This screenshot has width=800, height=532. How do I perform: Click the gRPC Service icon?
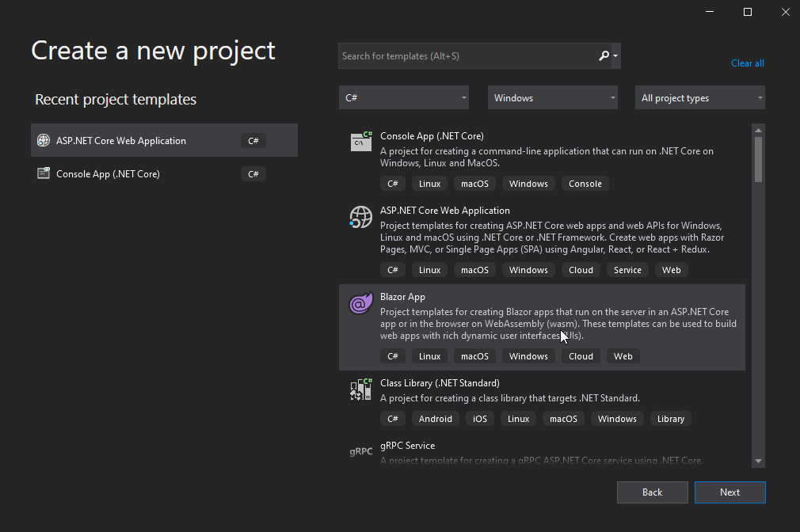coord(360,451)
